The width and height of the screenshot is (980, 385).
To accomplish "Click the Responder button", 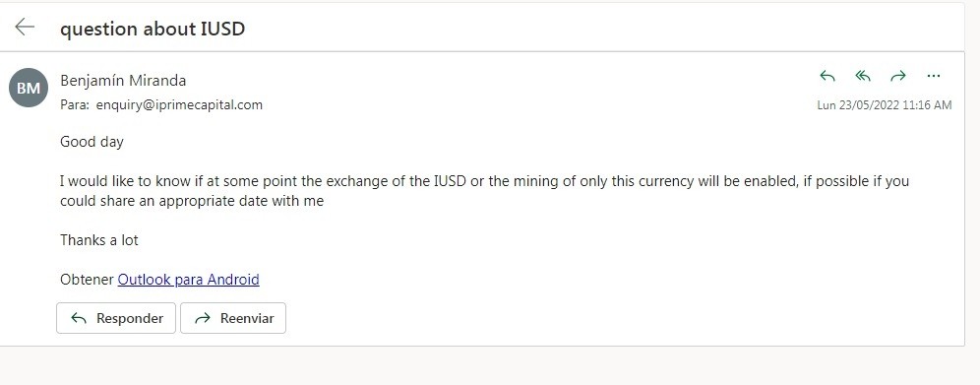I will [116, 318].
